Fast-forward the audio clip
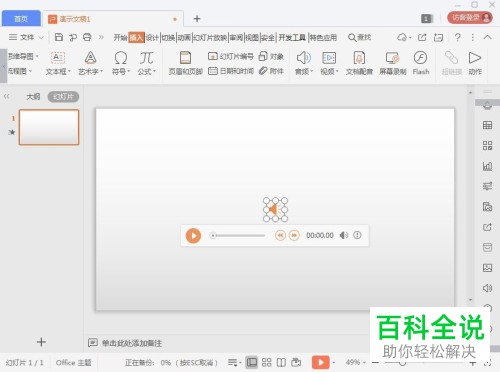 click(x=294, y=235)
